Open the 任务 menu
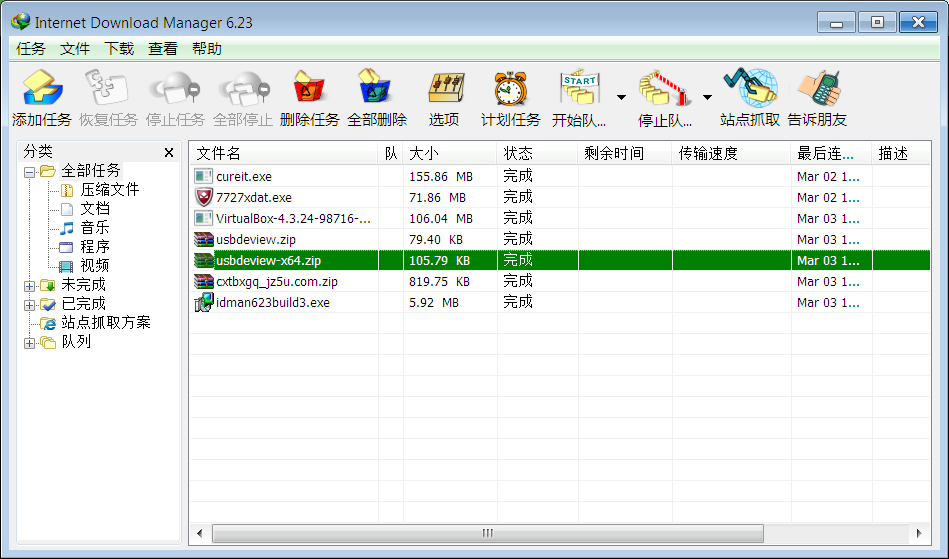This screenshot has height=559, width=949. (x=31, y=48)
